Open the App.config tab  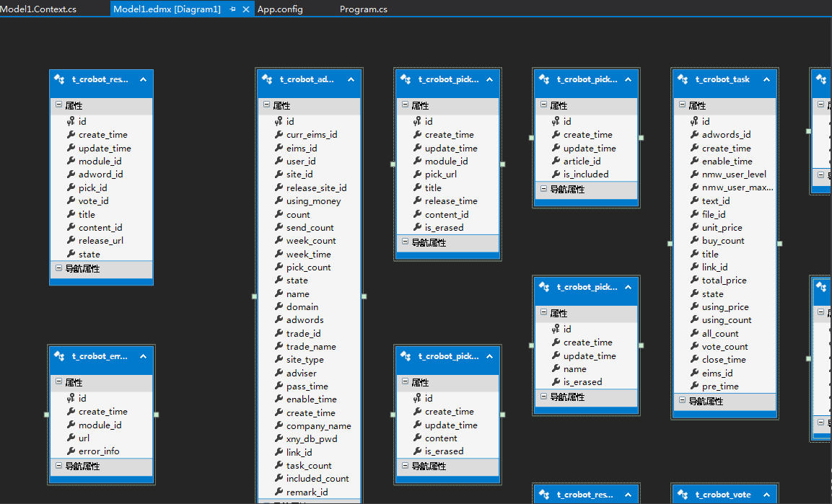(280, 9)
